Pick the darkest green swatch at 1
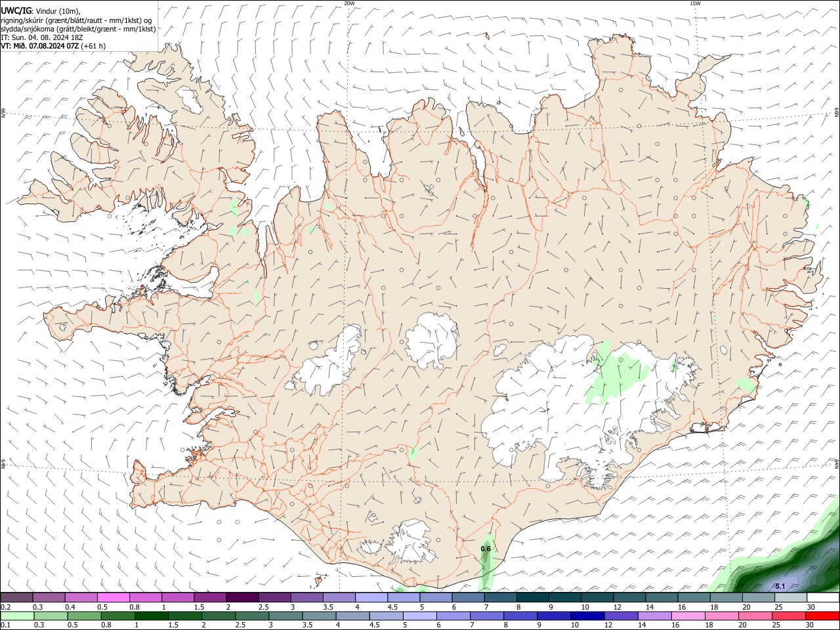The width and height of the screenshot is (840, 630). 151,616
